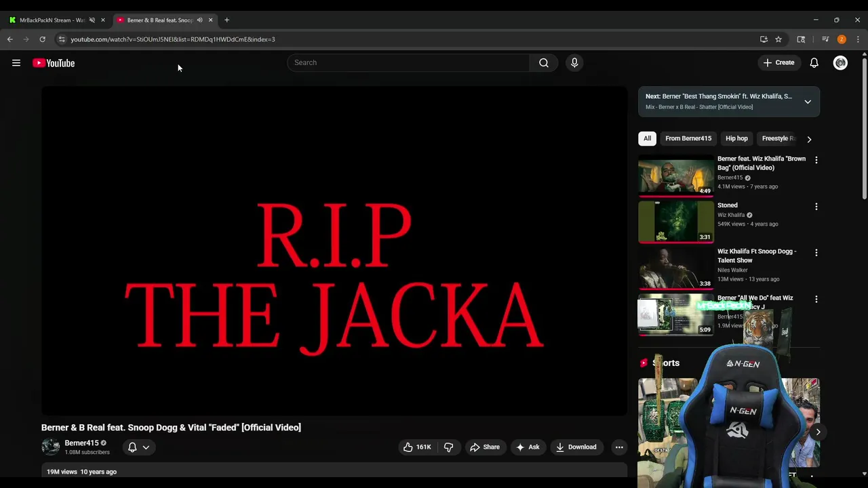The height and width of the screenshot is (488, 868).
Task: Close the Berner & B Real tab
Action: point(210,20)
